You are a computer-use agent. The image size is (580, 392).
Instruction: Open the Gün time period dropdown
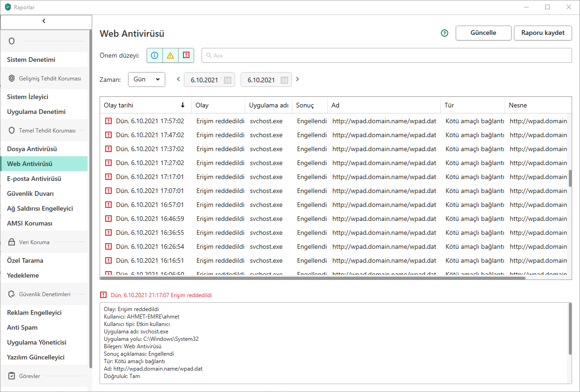pos(147,80)
